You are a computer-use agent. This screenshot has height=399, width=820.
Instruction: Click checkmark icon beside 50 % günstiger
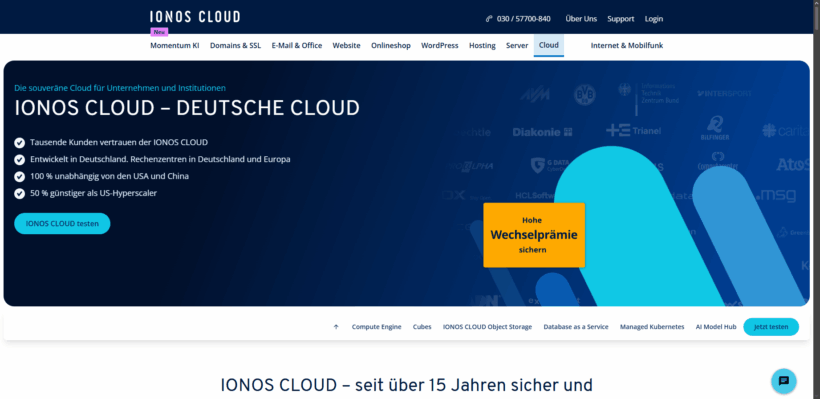pyautogui.click(x=19, y=193)
